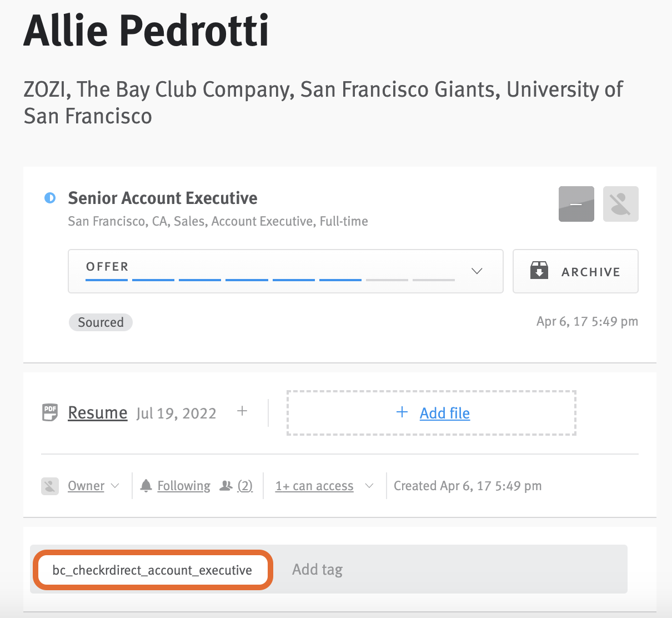Click the PDF icon next to Resume

[x=50, y=412]
